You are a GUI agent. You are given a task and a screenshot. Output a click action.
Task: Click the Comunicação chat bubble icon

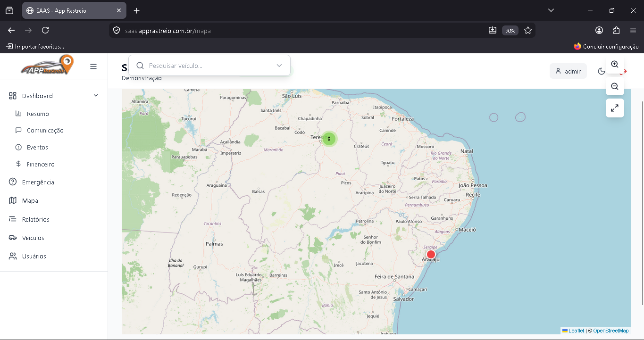tap(18, 131)
